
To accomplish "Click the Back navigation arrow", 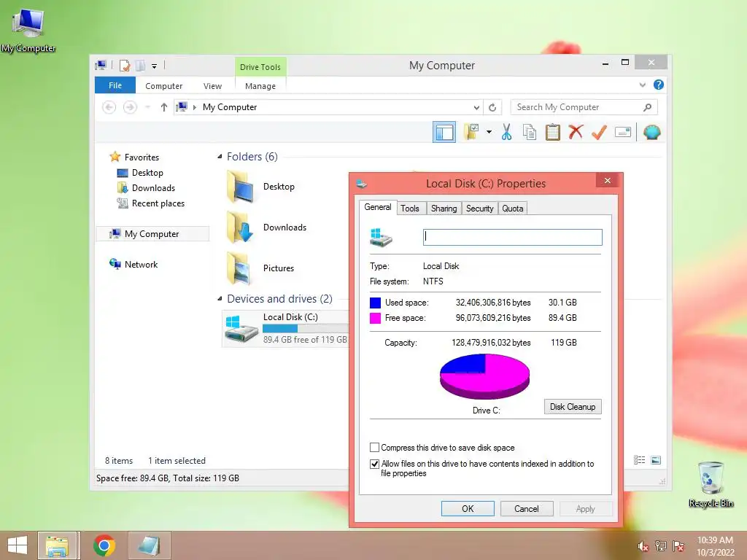I will coord(109,108).
